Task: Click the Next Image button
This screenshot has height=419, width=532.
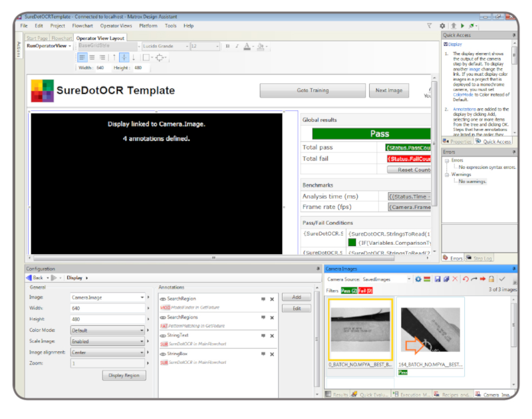Action: click(x=389, y=90)
